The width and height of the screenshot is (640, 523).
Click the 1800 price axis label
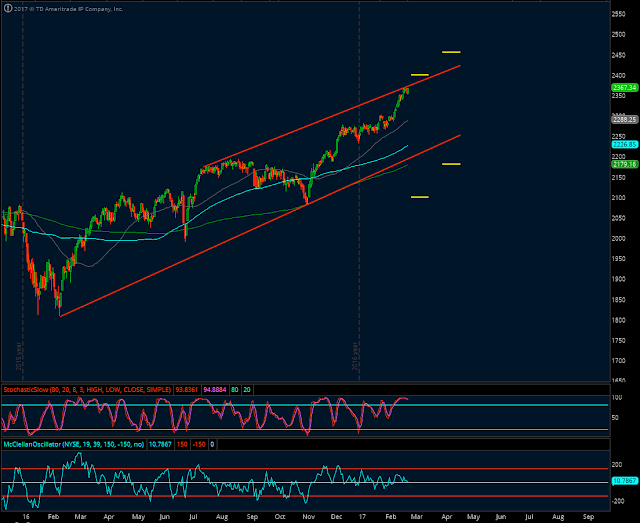[x=619, y=320]
